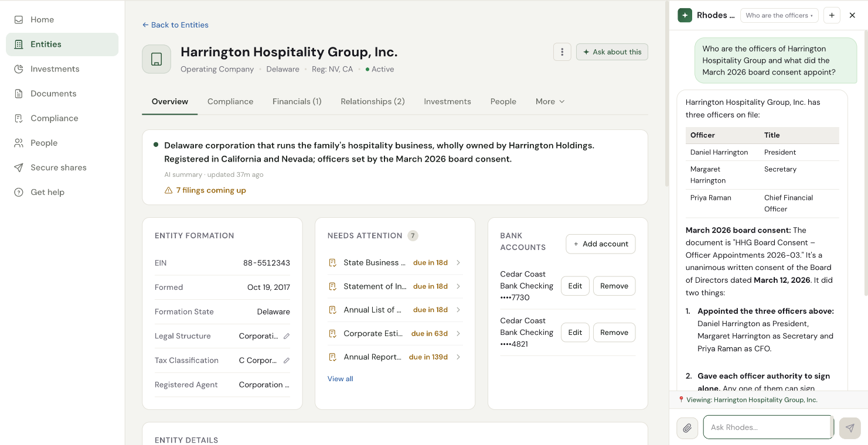Expand Annual Report row chevron

(458, 357)
